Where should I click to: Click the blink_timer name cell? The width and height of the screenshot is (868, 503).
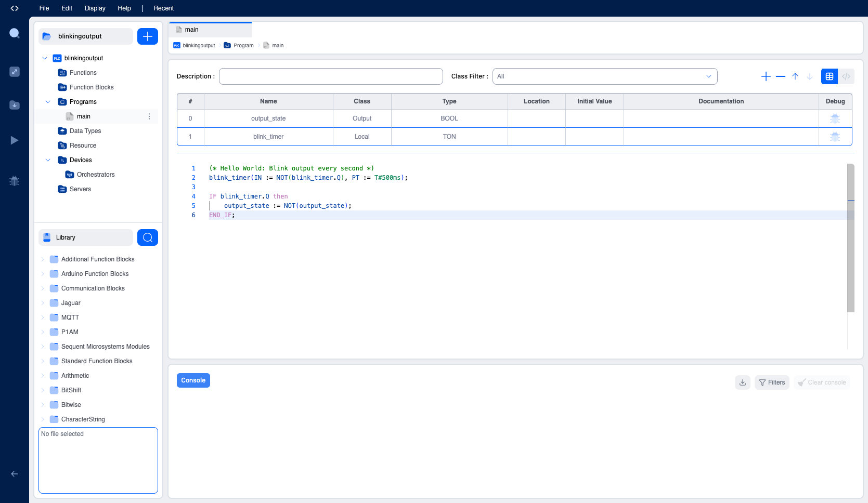[x=268, y=137]
